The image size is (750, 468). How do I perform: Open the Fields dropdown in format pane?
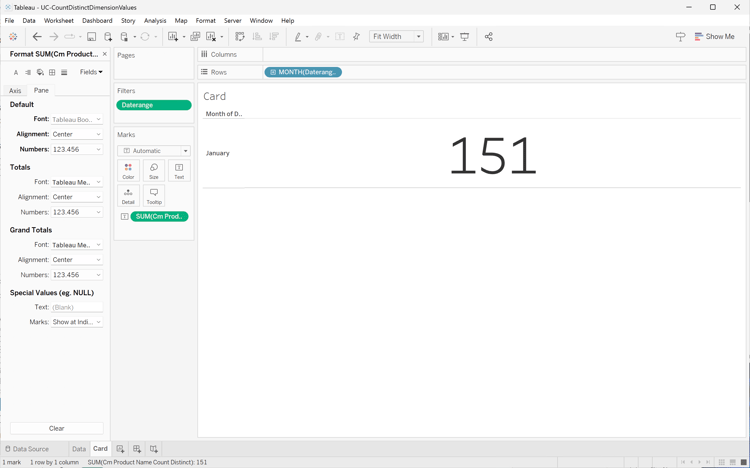coord(91,72)
